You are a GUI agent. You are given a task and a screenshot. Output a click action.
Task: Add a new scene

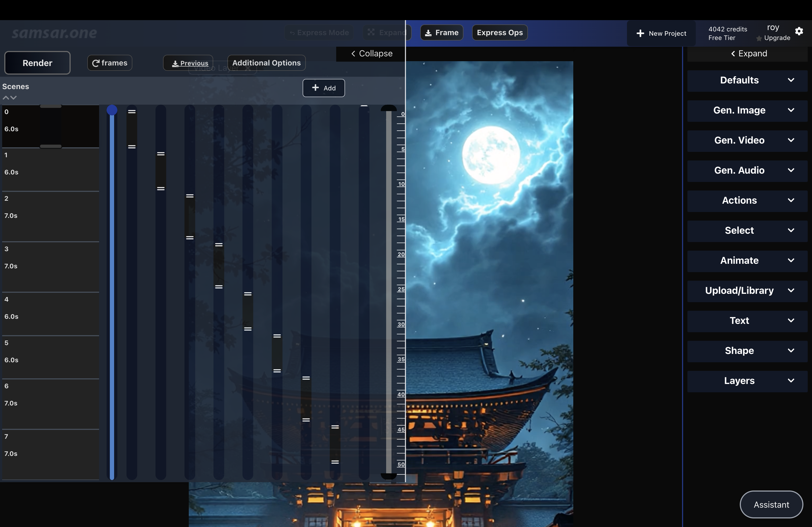point(324,88)
